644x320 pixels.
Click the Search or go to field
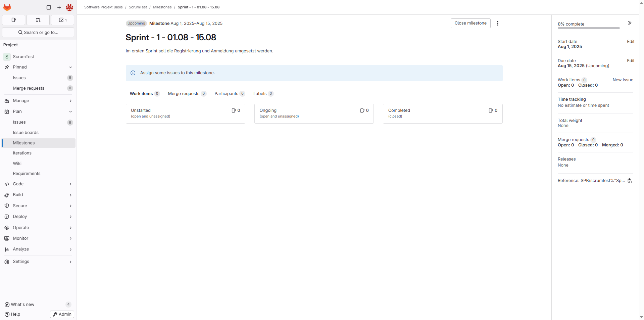[x=38, y=33]
